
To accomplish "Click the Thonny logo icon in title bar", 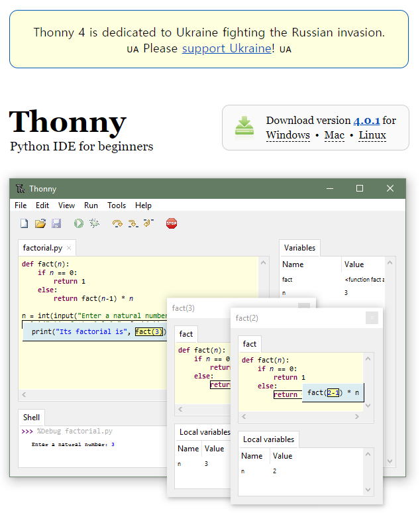I will 21,189.
